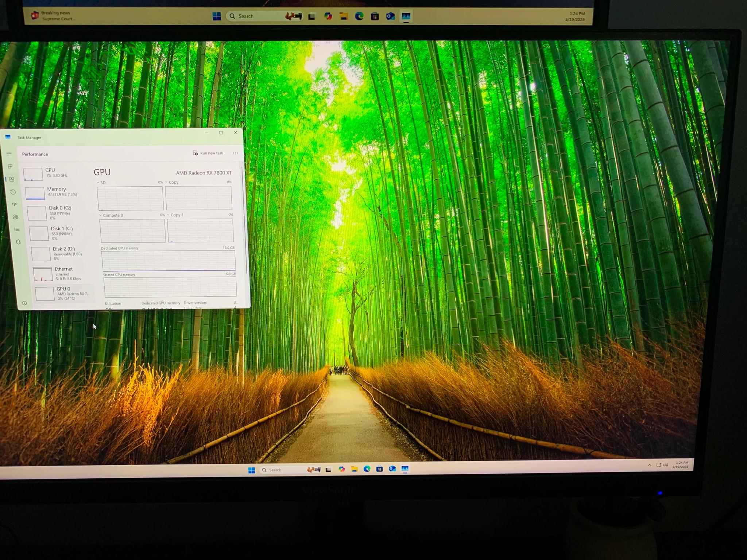Open Outlook on upper monitor taskbar

[390, 16]
